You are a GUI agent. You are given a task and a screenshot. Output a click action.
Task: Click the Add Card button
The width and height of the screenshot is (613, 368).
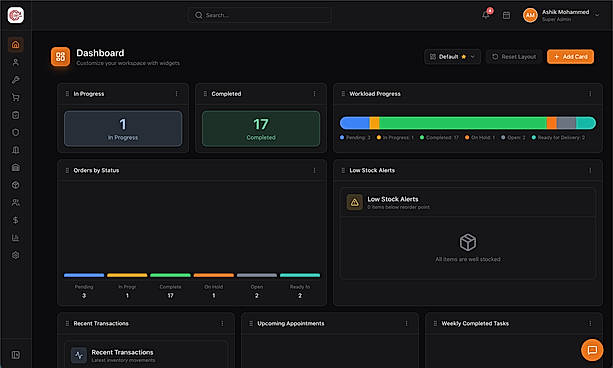point(570,57)
